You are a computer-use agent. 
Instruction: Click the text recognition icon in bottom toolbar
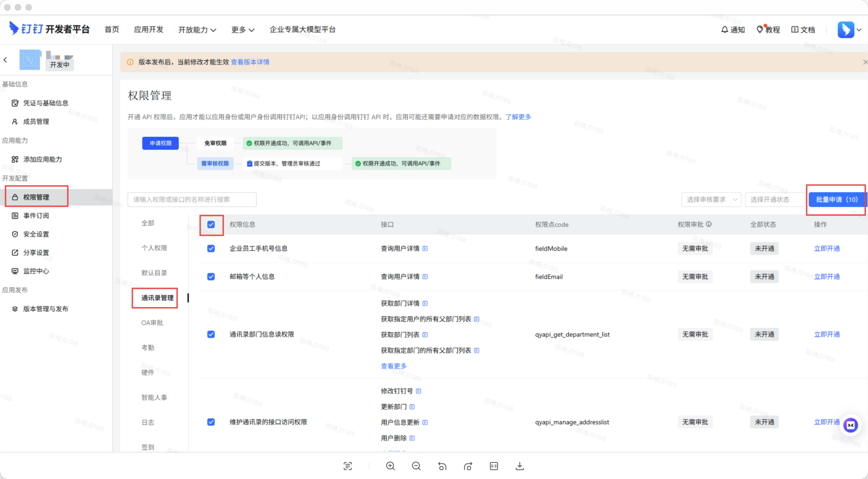tap(348, 466)
